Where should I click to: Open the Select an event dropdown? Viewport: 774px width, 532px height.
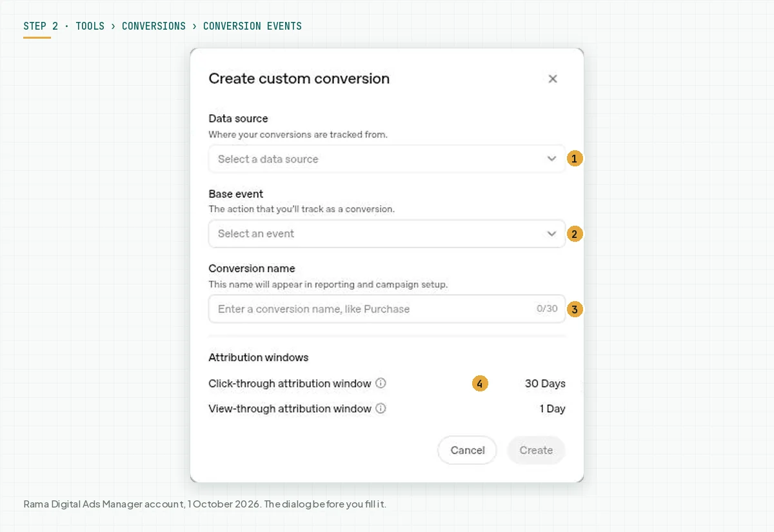coord(387,233)
